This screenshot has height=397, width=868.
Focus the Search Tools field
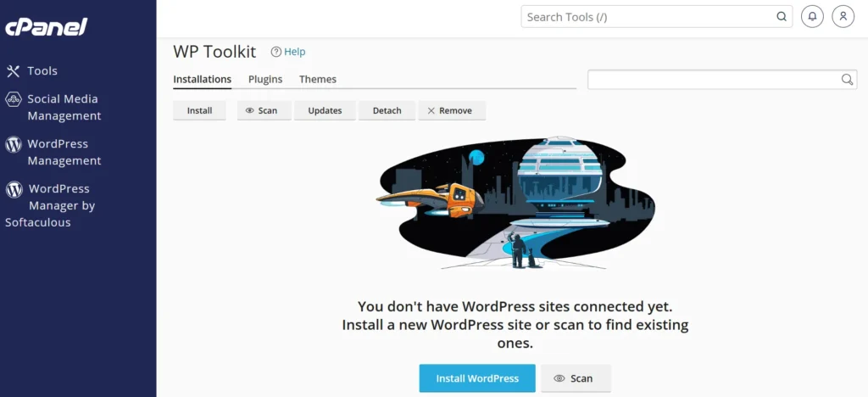tap(657, 17)
